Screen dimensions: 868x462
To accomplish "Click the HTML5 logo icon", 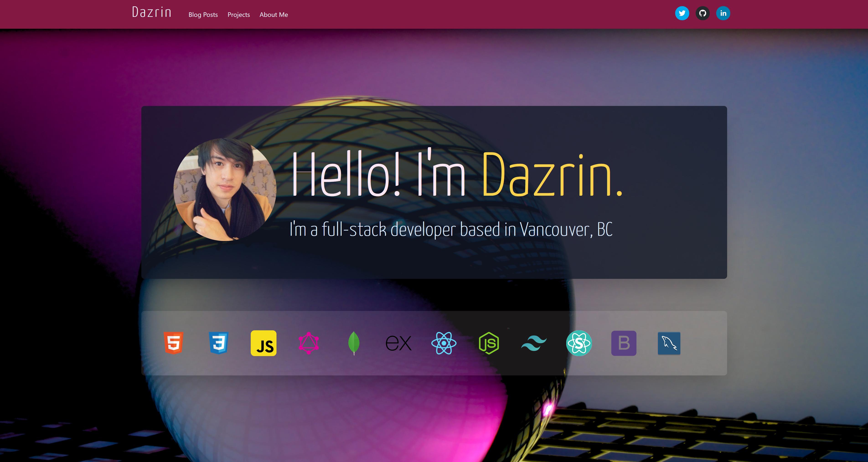I will (x=173, y=343).
